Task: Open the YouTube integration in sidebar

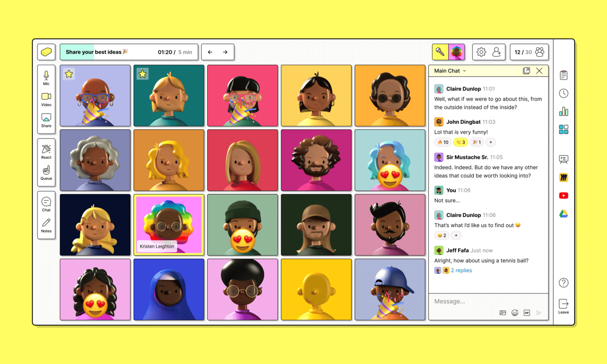Action: (x=563, y=196)
